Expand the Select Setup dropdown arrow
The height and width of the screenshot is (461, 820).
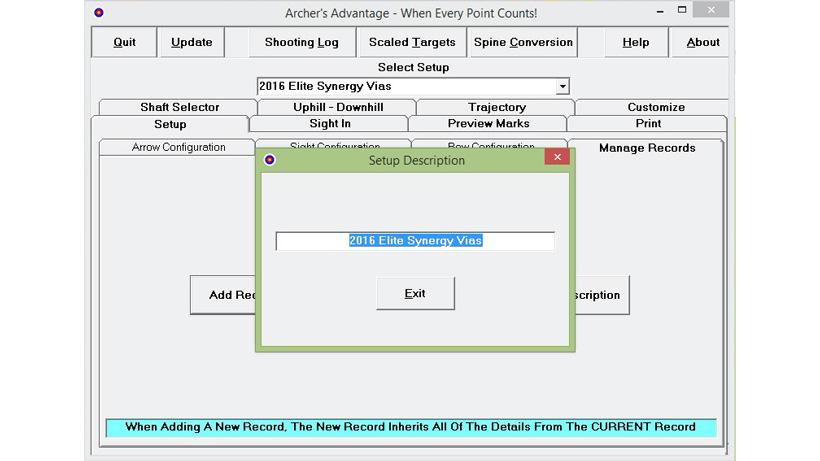(562, 86)
